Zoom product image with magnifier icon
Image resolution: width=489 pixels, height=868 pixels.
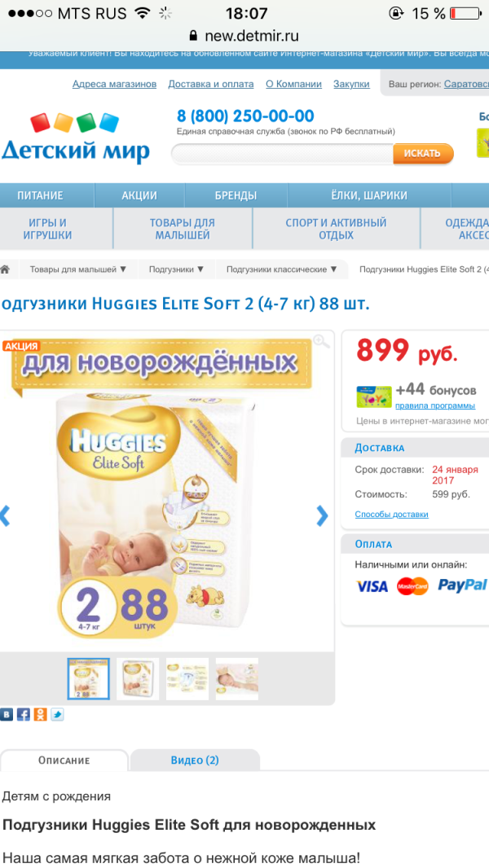tap(321, 341)
